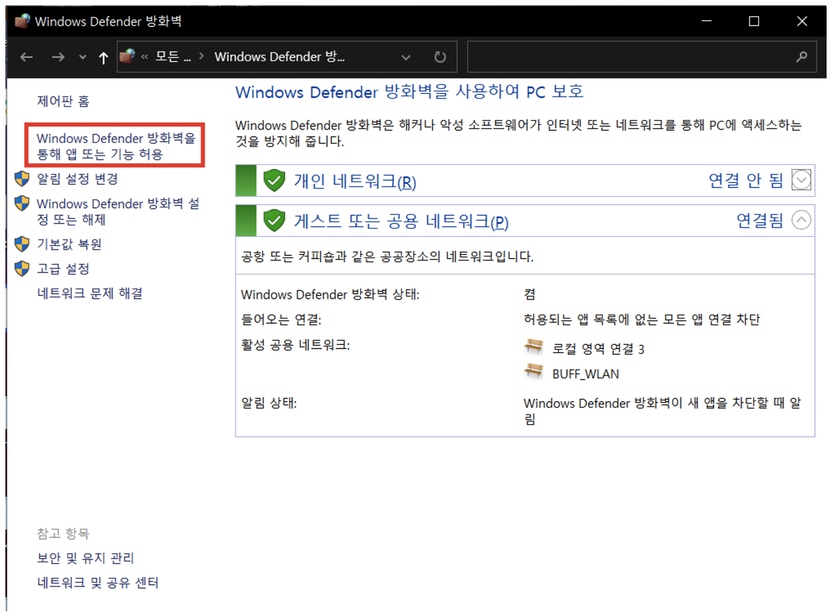Screen dimensions: 840x616
Task: Close the Windows Defender 방화벽 window
Action: [x=802, y=21]
